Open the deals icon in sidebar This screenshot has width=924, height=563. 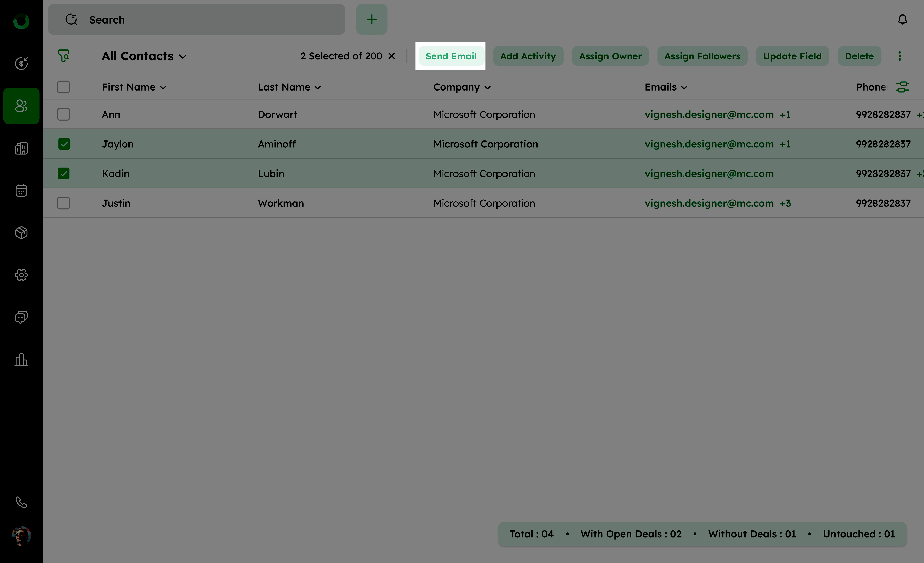[x=21, y=63]
